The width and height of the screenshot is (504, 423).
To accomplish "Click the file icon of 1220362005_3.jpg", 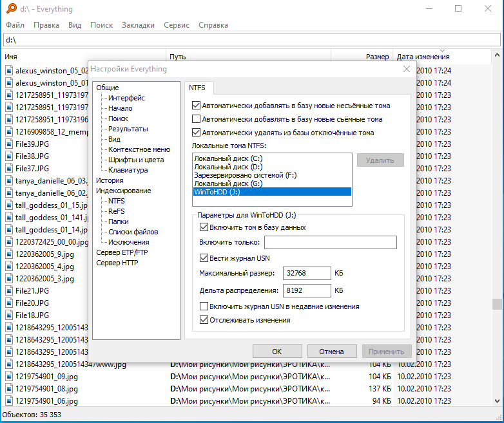I will coord(9,279).
